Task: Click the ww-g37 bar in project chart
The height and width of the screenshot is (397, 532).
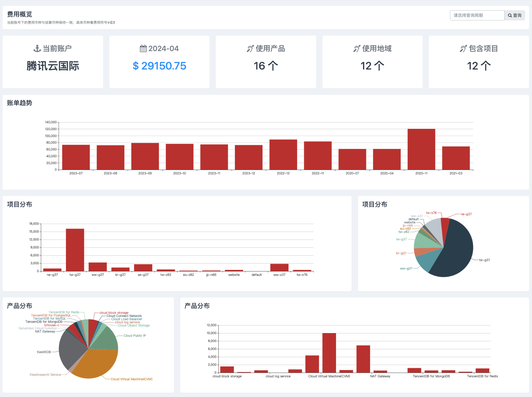Action: pos(98,267)
